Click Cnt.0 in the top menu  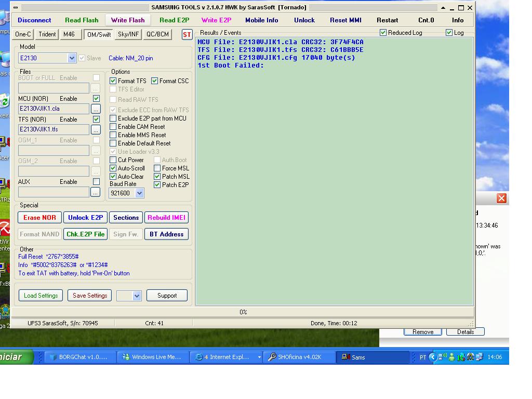click(x=426, y=20)
